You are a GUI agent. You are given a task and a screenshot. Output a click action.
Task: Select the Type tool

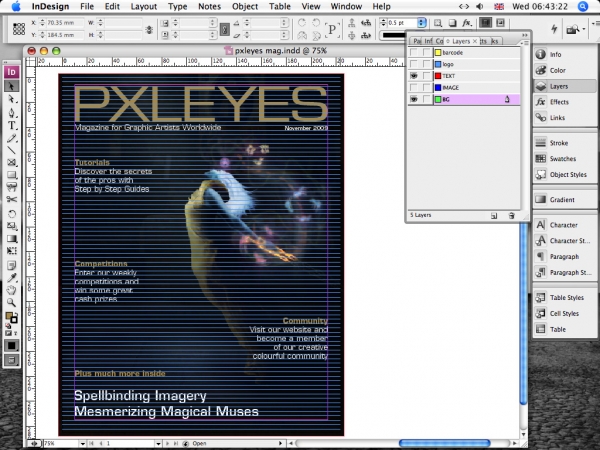pos(11,125)
